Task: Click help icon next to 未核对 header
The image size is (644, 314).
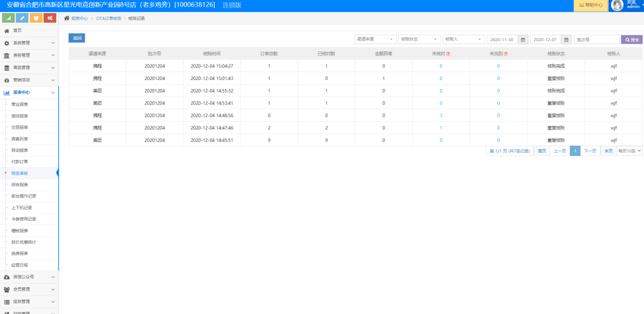Action: click(448, 54)
